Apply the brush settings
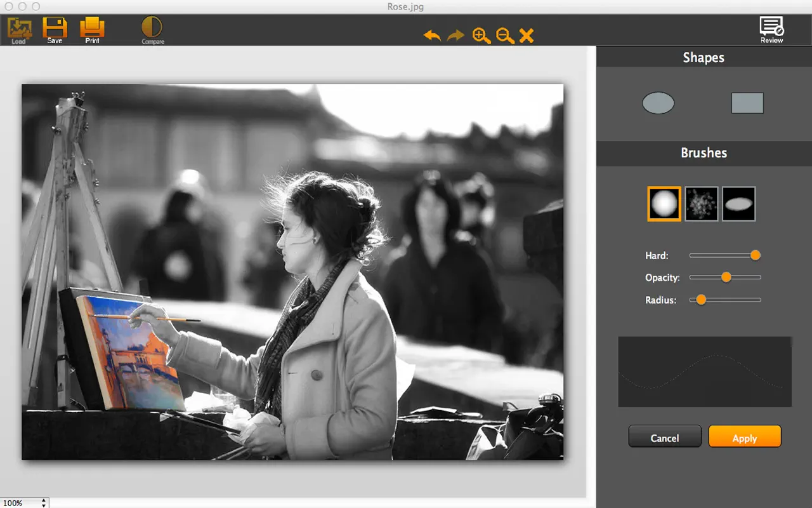Image resolution: width=812 pixels, height=508 pixels. [x=745, y=437]
